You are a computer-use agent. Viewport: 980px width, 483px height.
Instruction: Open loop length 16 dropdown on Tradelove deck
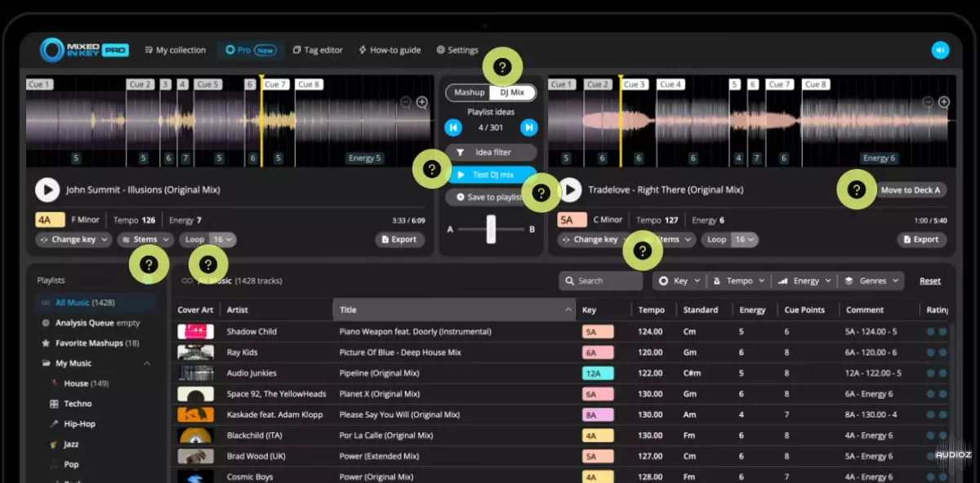coord(745,239)
